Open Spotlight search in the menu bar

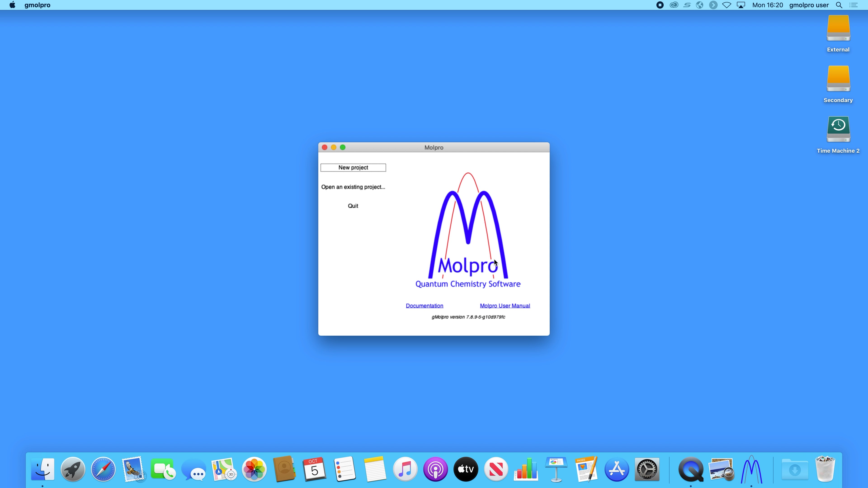coord(839,5)
